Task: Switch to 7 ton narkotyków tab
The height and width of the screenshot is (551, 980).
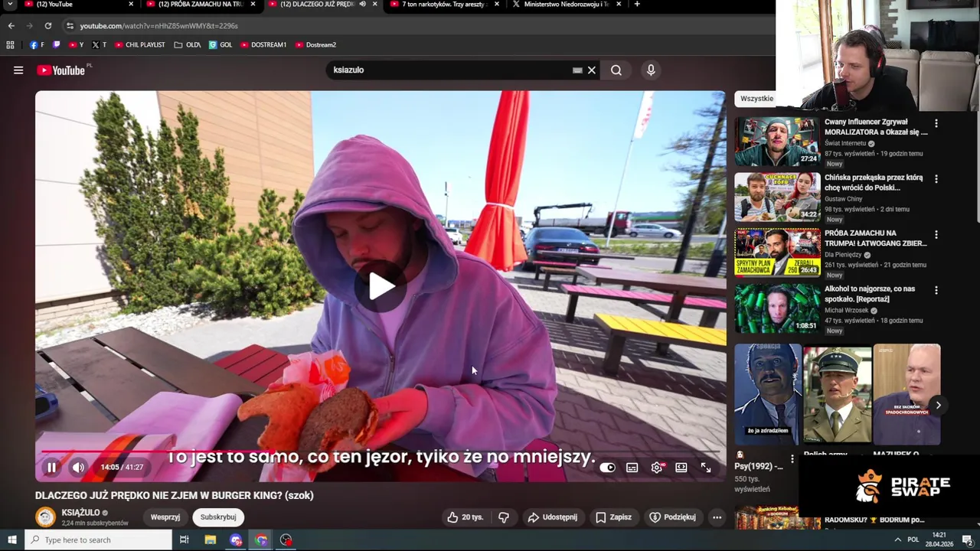Action: [444, 5]
